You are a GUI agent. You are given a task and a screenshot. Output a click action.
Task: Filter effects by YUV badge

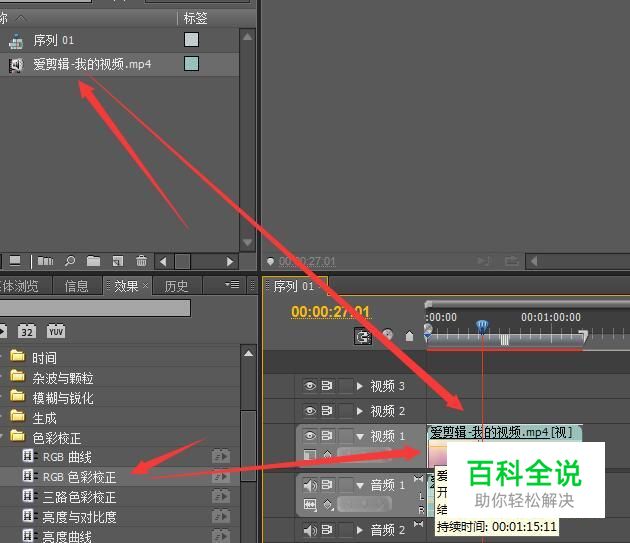coord(56,332)
